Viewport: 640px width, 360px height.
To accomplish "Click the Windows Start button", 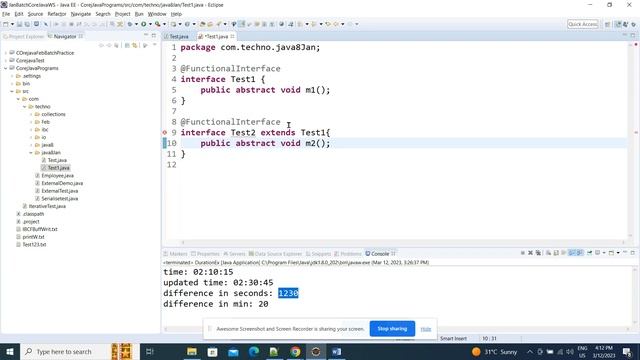I will [x=10, y=351].
